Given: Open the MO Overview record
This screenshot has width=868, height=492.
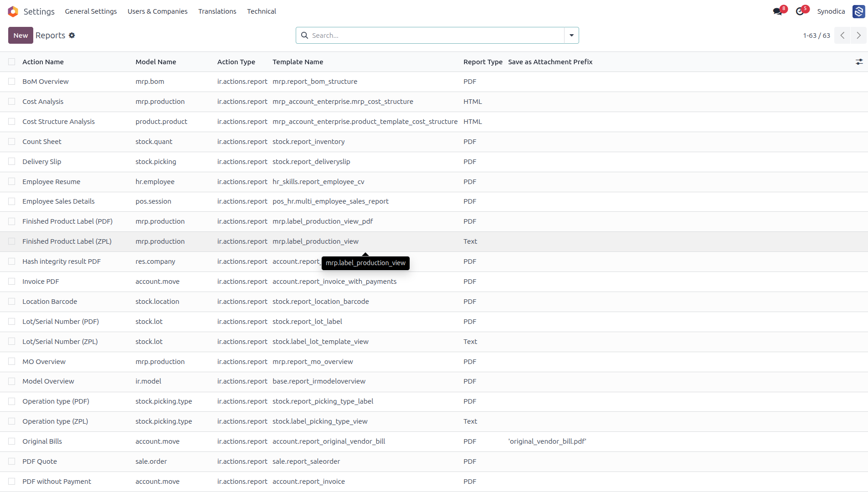Looking at the screenshot, I should pos(44,362).
